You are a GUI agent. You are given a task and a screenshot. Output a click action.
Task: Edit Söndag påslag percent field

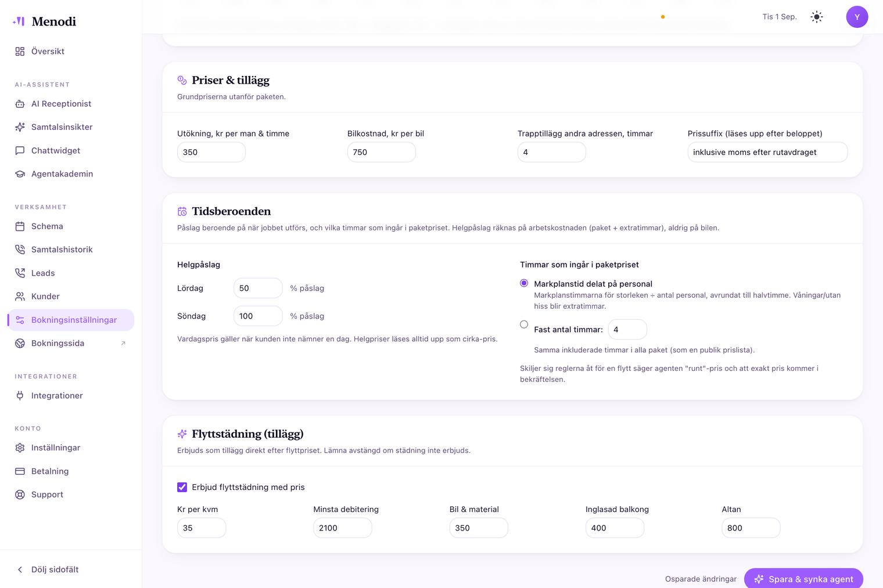(258, 316)
